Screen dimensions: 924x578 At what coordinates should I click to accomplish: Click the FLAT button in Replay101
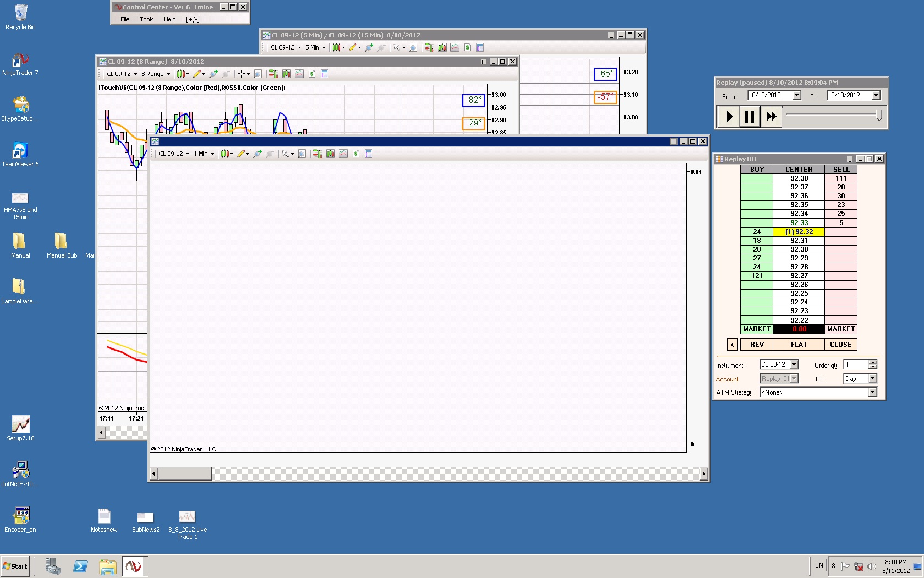click(799, 345)
